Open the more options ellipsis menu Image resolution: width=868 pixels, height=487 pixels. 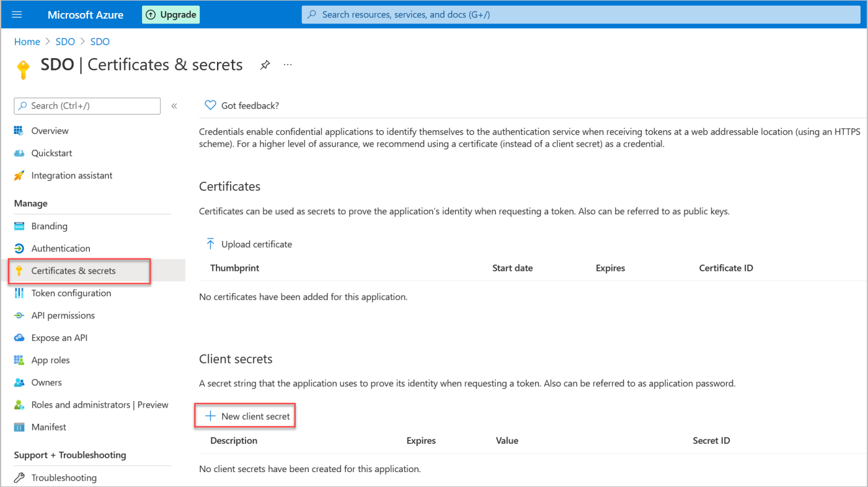(288, 64)
